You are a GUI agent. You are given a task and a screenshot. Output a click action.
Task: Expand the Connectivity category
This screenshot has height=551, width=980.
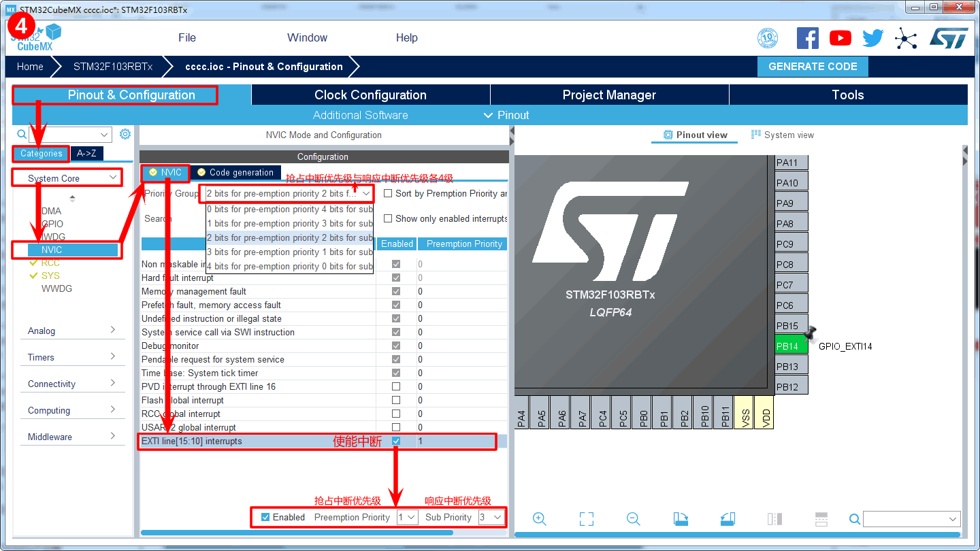(x=71, y=384)
